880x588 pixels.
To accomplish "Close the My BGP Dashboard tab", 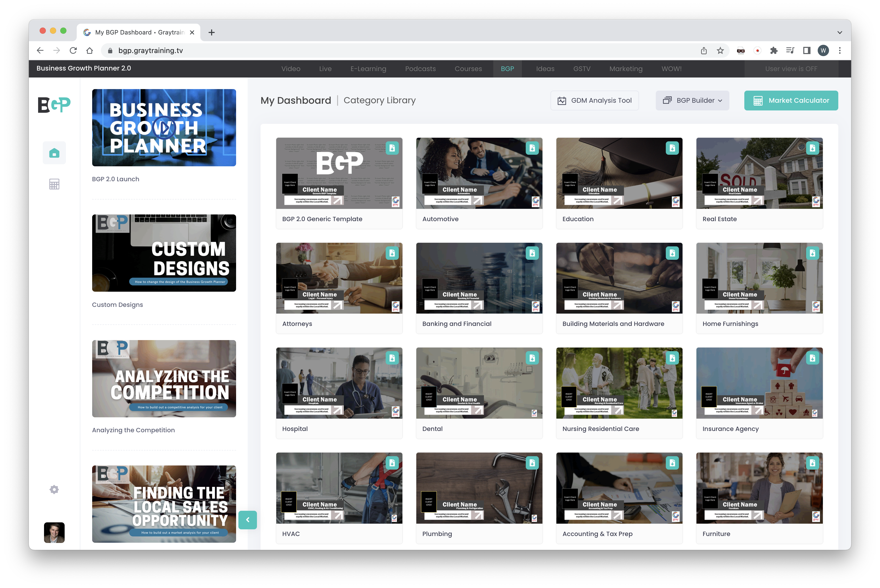I will click(192, 33).
